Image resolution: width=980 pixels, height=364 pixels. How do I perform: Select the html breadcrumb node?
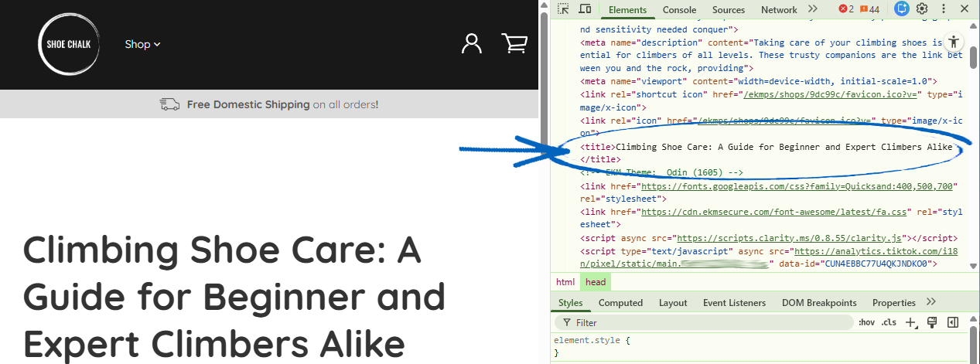[565, 282]
